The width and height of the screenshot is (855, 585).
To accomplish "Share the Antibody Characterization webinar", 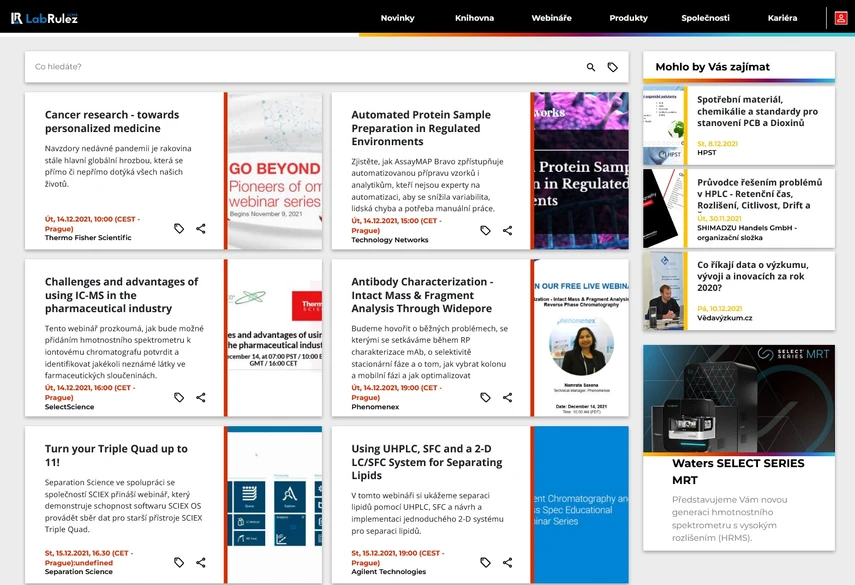I will tap(507, 397).
